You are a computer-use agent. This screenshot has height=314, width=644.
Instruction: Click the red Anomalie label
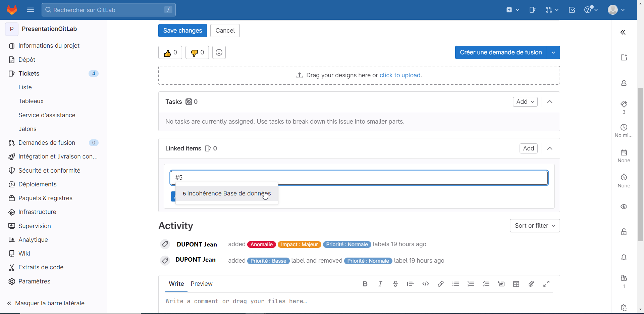click(261, 244)
